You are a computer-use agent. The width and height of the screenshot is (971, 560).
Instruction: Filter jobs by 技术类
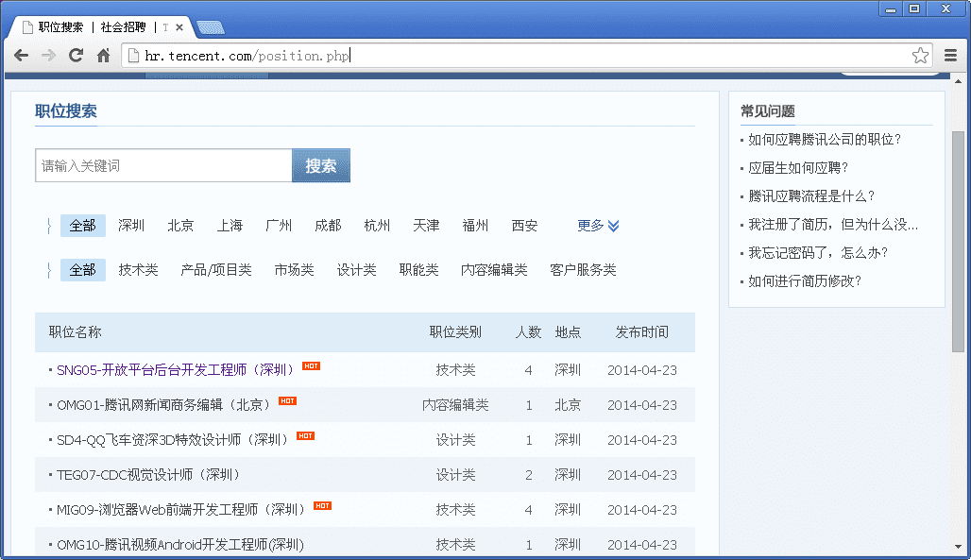coord(138,270)
